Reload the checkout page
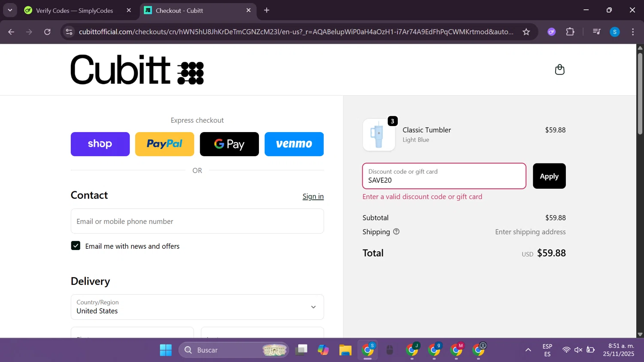Viewport: 644px width, 362px height. (x=47, y=32)
